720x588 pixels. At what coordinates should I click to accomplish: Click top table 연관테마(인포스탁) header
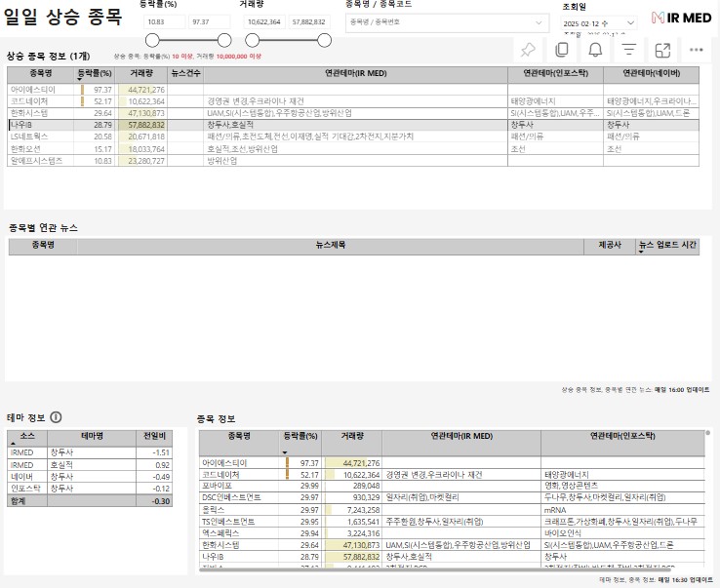pos(556,74)
